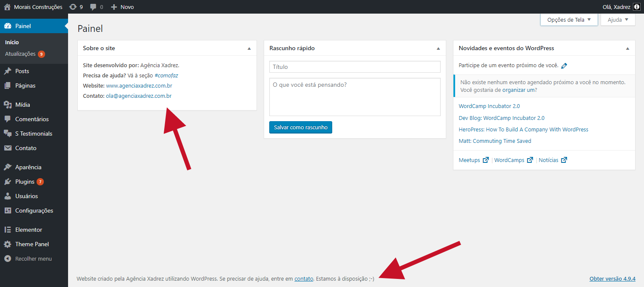Click the Contato envelope icon
644x287 pixels.
[8, 148]
